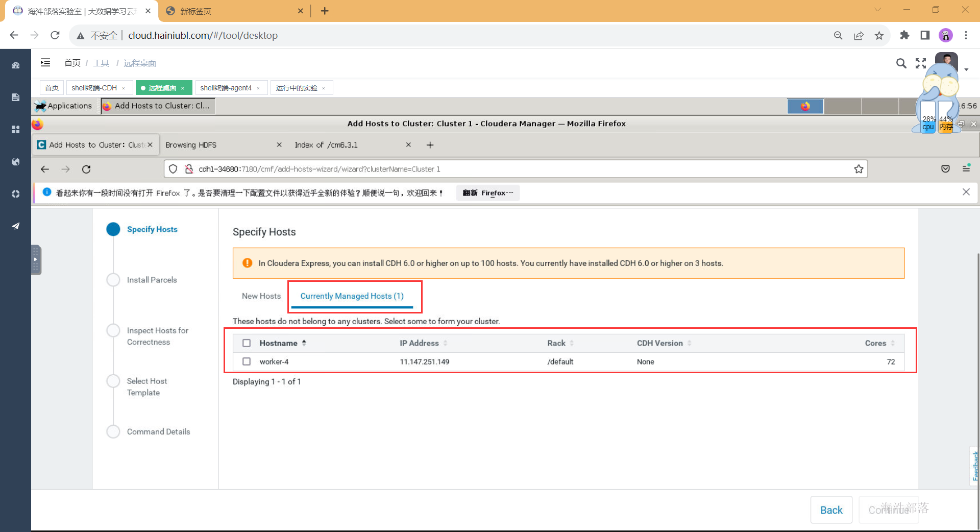Click Chrome's back navigation arrow

click(x=14, y=35)
